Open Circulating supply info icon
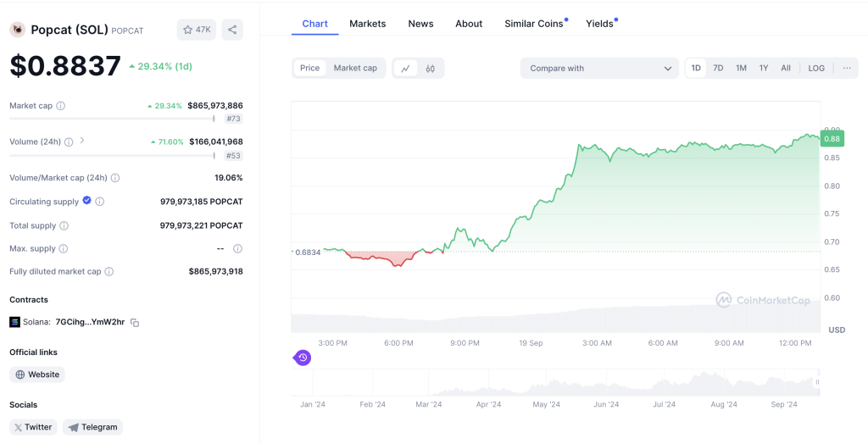This screenshot has height=444, width=868. point(100,202)
